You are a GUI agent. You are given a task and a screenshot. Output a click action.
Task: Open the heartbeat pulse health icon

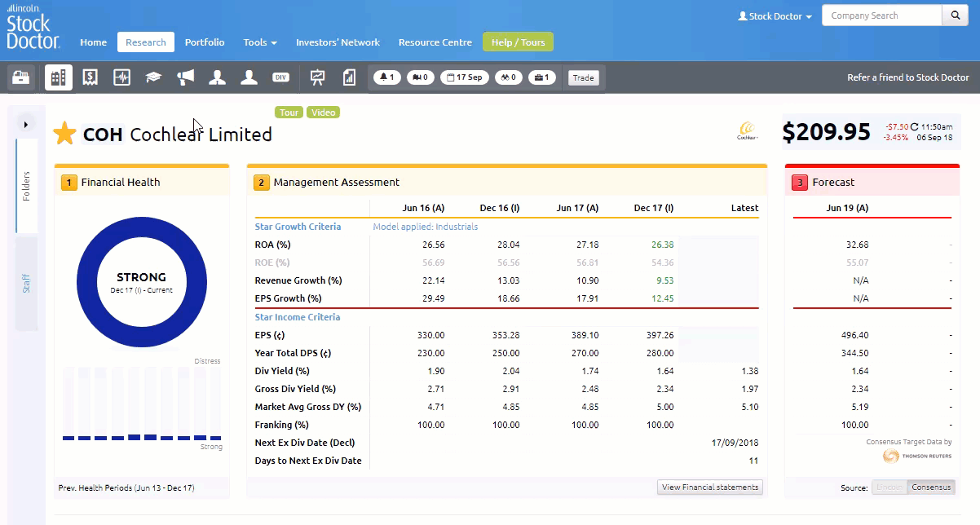click(121, 77)
